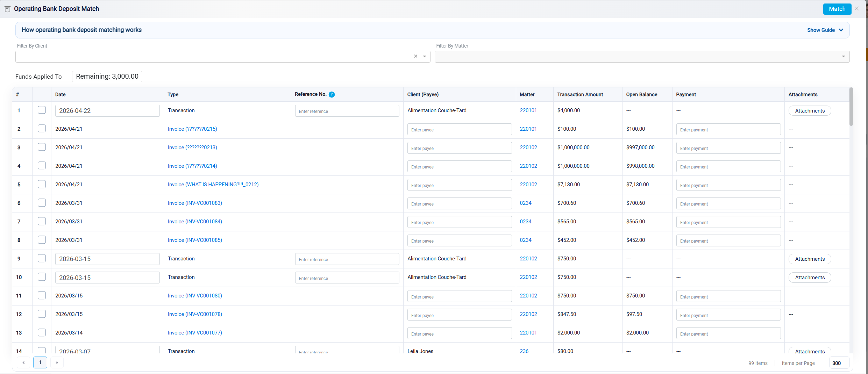Check the WHAT IS HAPPENING invoice row
Screen dimensions: 868x374
coord(42,184)
